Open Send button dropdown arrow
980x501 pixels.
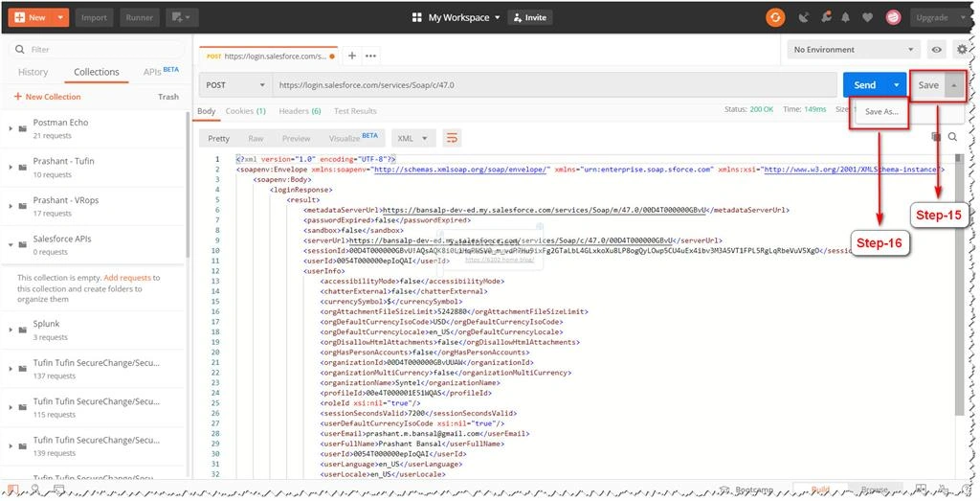click(897, 85)
